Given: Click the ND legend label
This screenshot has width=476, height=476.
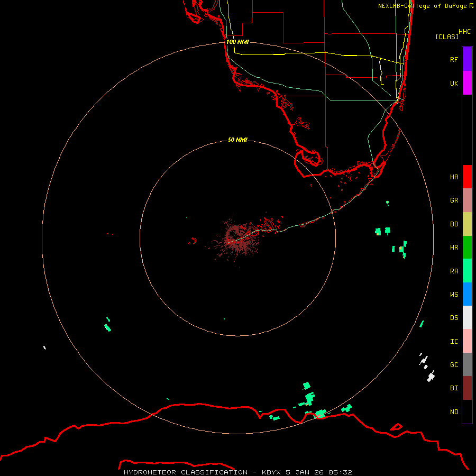Looking at the screenshot, I should (454, 411).
